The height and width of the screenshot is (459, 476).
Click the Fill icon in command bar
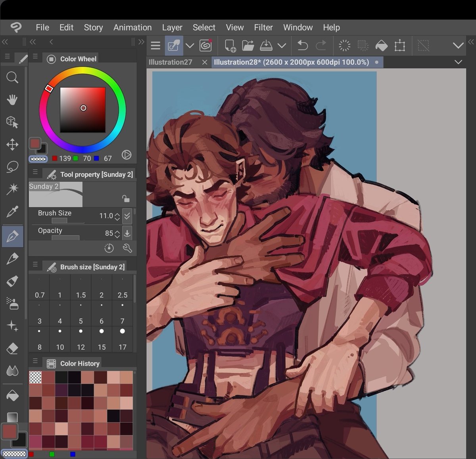tap(381, 46)
